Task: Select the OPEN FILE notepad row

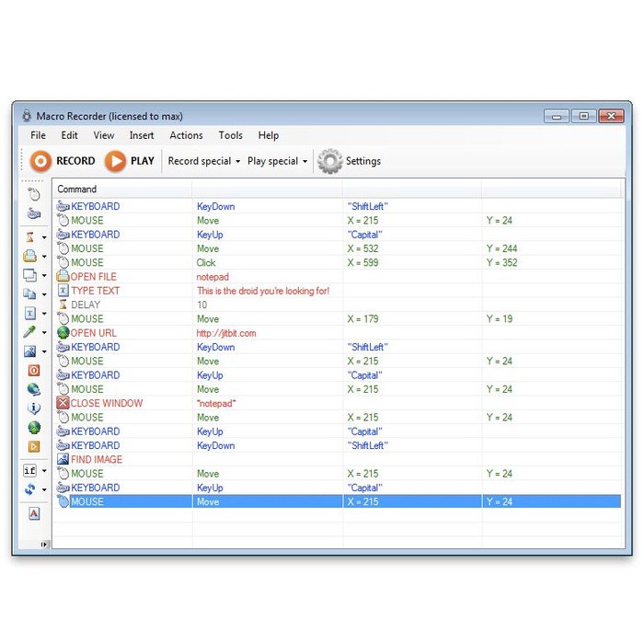Action: (338, 276)
